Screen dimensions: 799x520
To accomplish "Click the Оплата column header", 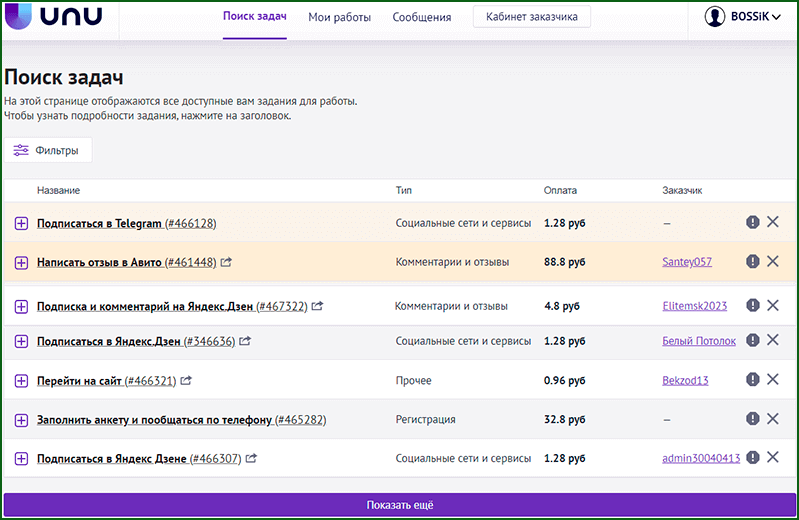I will [x=560, y=190].
